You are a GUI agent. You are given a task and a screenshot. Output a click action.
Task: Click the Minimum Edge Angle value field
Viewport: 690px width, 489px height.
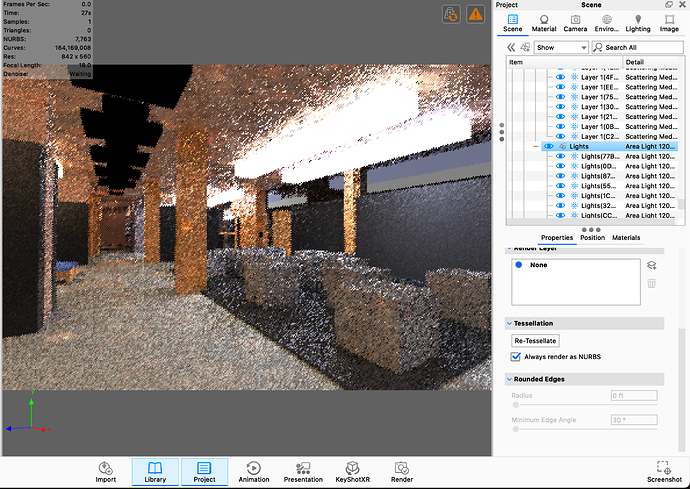(634, 420)
